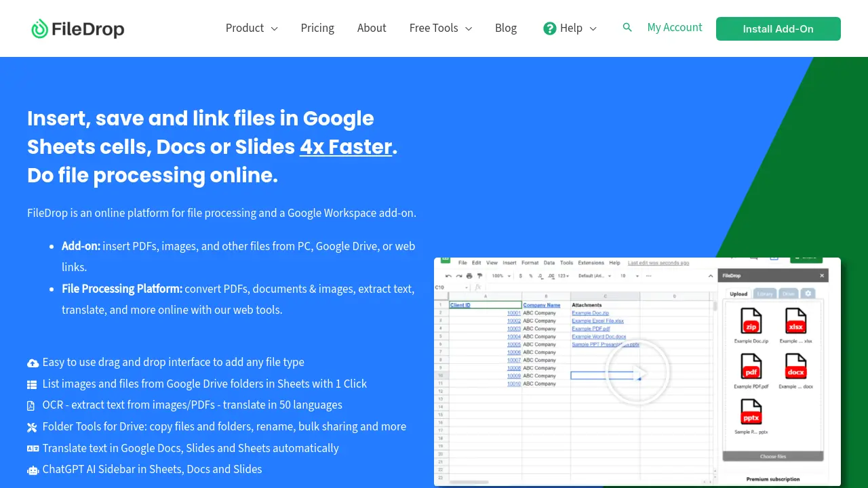Play the demo video

coord(637,372)
